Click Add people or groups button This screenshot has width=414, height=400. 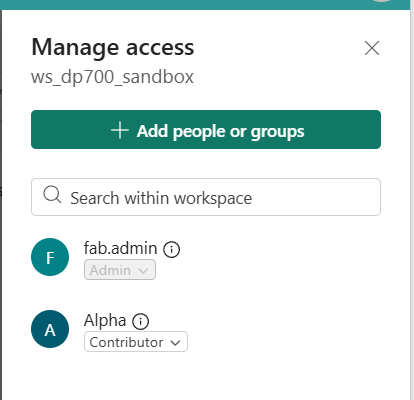[x=206, y=129]
